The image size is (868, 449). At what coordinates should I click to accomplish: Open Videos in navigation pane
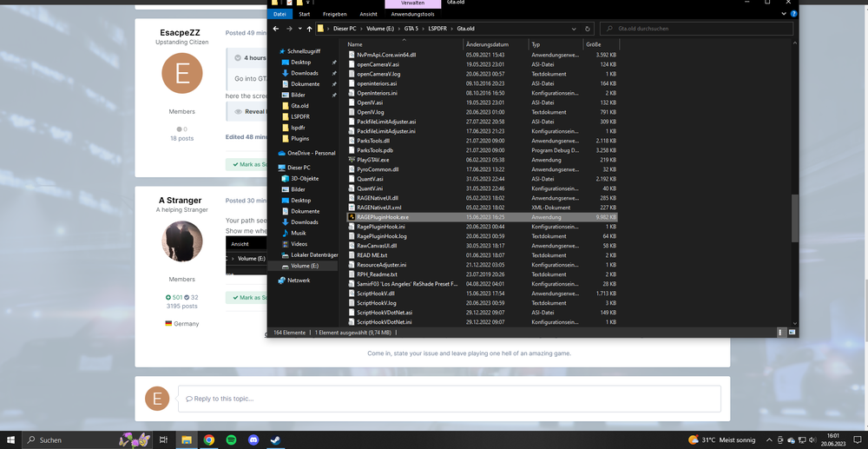point(299,244)
